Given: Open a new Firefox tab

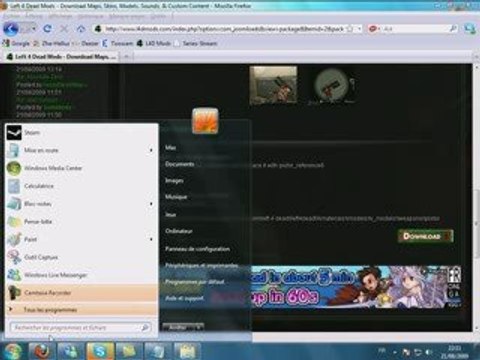Looking at the screenshot, I should pyautogui.click(x=126, y=57).
